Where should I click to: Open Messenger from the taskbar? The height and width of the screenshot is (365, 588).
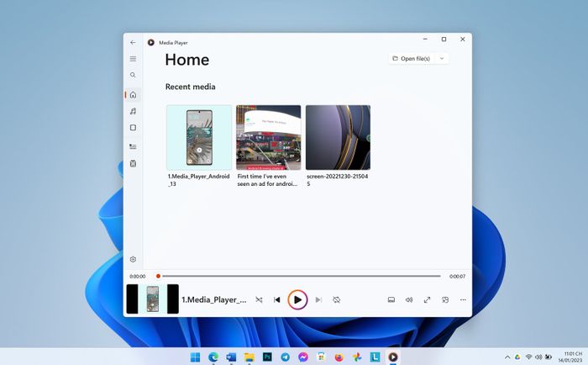pos(303,357)
